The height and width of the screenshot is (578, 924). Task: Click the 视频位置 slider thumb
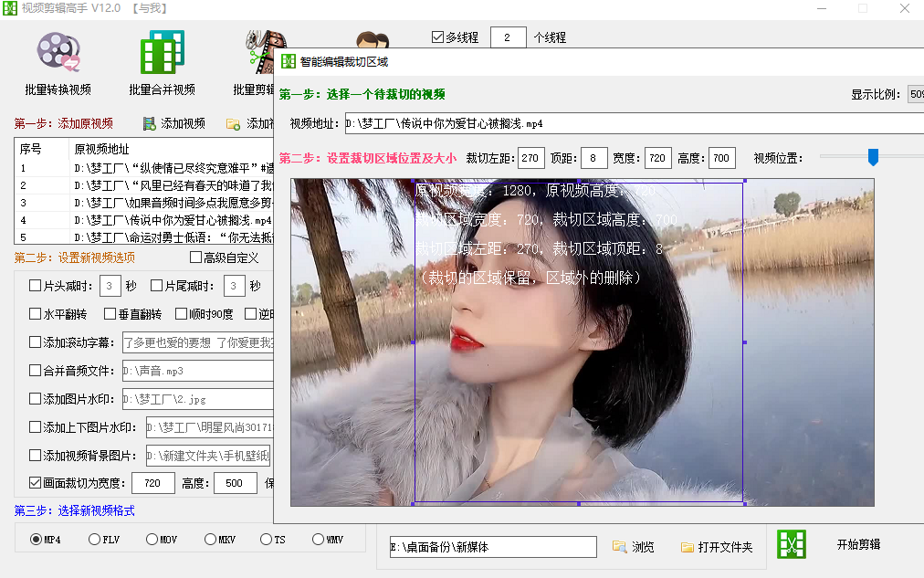(873, 157)
